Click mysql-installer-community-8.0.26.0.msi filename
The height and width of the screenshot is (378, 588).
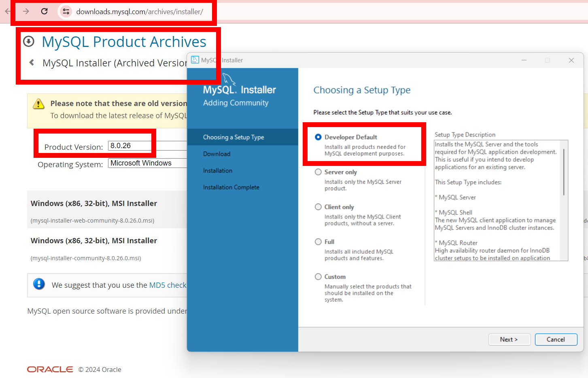click(x=86, y=258)
